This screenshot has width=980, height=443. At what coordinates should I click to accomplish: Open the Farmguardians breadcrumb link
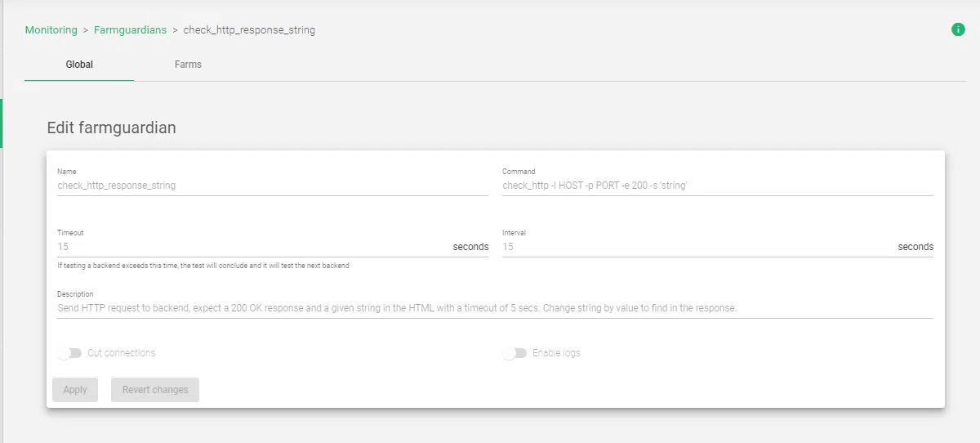pos(130,30)
